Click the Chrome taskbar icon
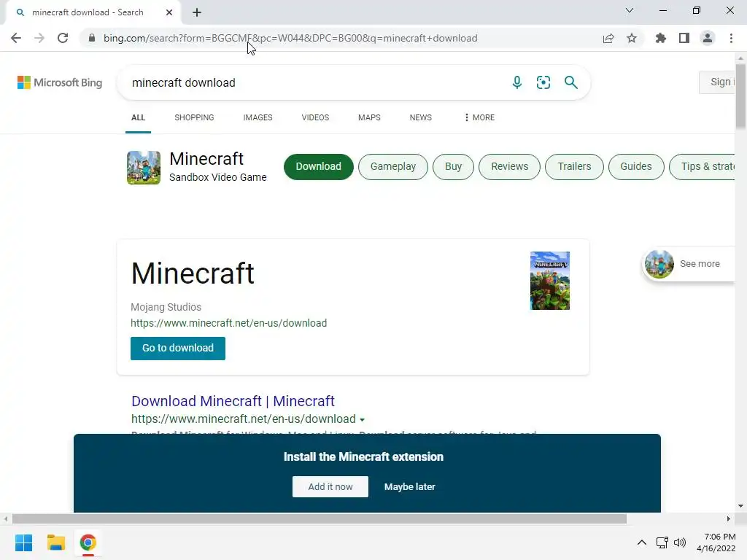Image resolution: width=747 pixels, height=560 pixels. tap(88, 542)
